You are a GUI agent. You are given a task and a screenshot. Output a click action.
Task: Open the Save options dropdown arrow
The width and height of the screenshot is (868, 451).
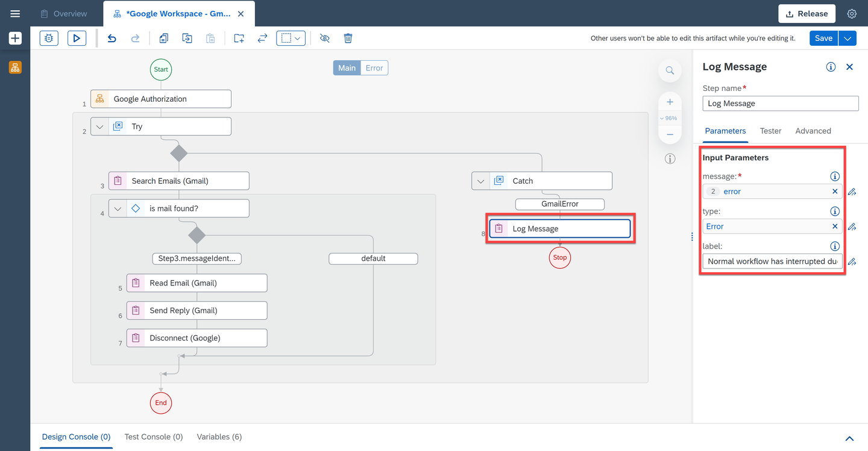tap(848, 38)
